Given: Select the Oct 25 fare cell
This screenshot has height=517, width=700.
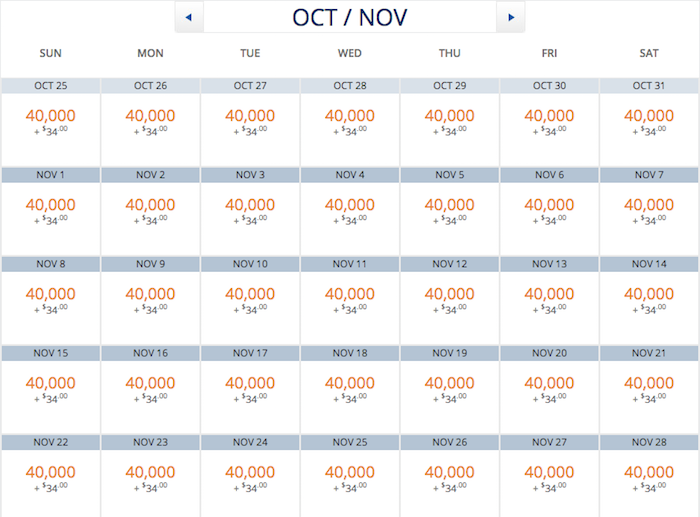Looking at the screenshot, I should pos(50,122).
